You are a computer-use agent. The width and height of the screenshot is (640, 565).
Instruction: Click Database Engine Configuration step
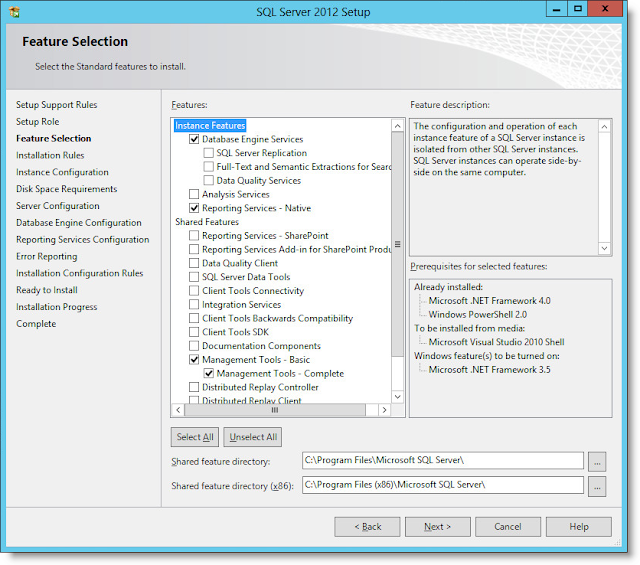(x=79, y=223)
